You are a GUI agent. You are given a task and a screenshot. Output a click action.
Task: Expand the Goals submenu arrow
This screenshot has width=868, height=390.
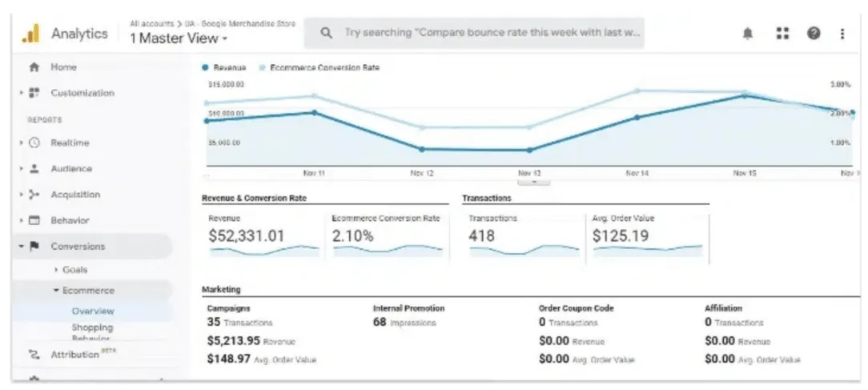[56, 270]
